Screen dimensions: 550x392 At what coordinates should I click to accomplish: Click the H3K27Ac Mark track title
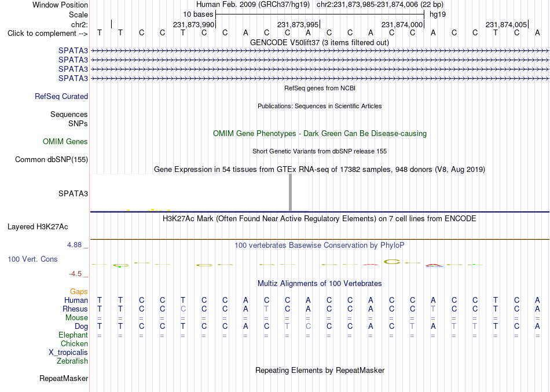pyautogui.click(x=319, y=219)
